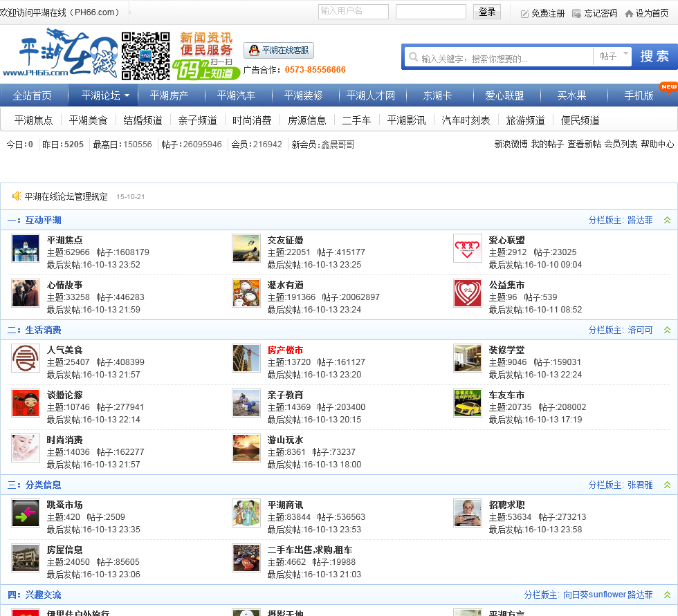Collapse the 兴趣交流 section

pyautogui.click(x=667, y=595)
